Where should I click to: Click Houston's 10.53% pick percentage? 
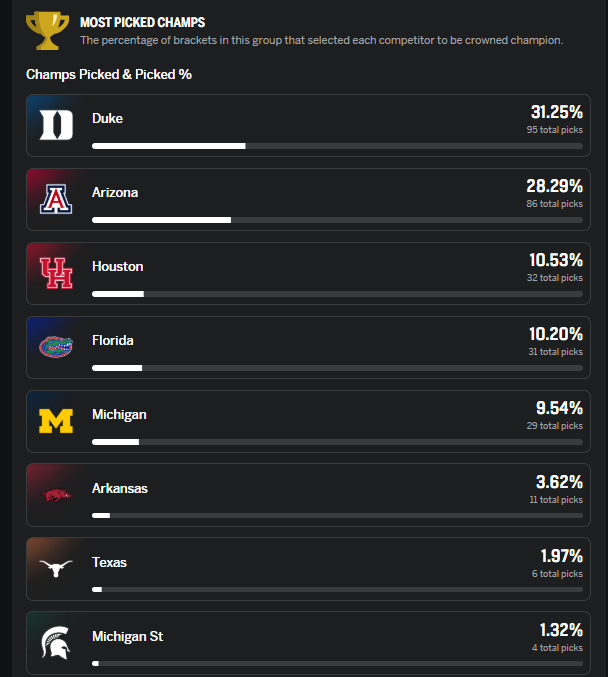click(x=555, y=260)
